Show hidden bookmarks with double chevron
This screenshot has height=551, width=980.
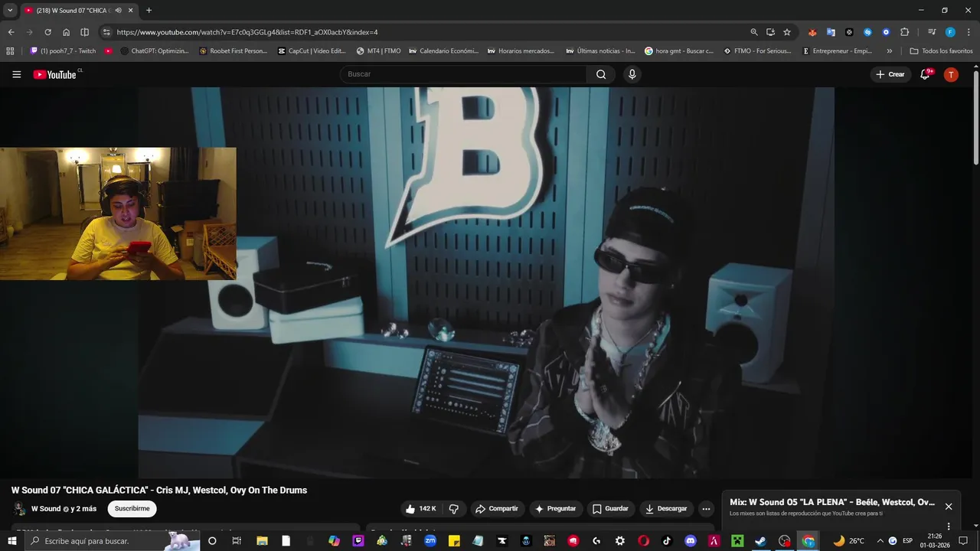coord(889,51)
